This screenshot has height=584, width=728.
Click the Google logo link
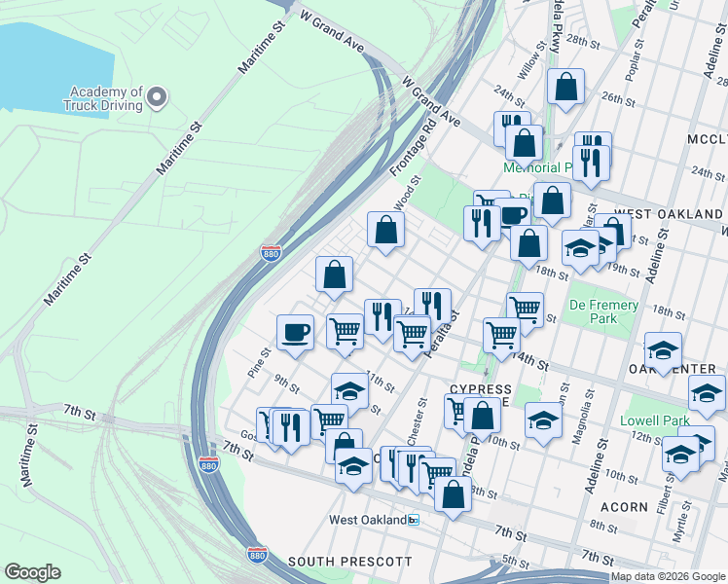[x=32, y=572]
